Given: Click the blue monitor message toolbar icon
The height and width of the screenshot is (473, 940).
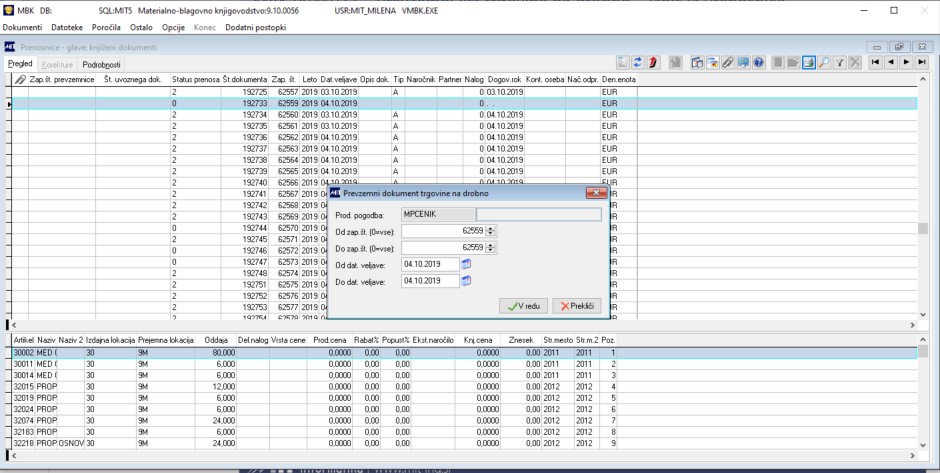Looking at the screenshot, I should 743,62.
